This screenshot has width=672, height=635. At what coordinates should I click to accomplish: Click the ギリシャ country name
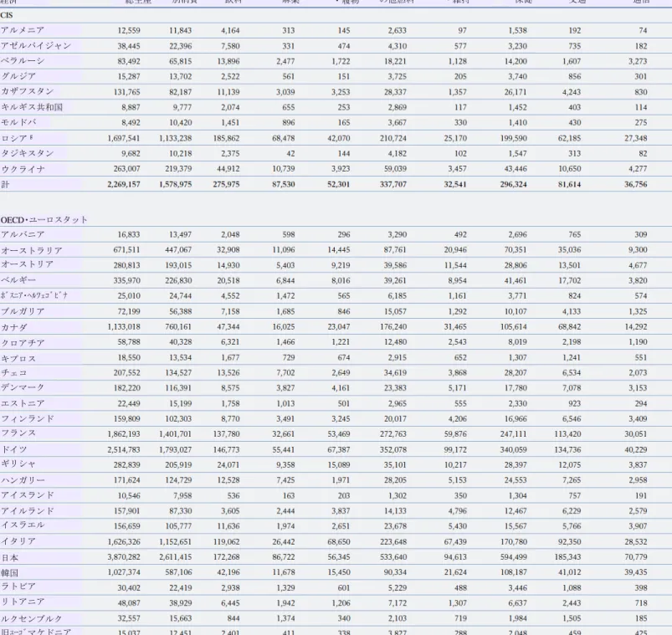tap(18, 464)
